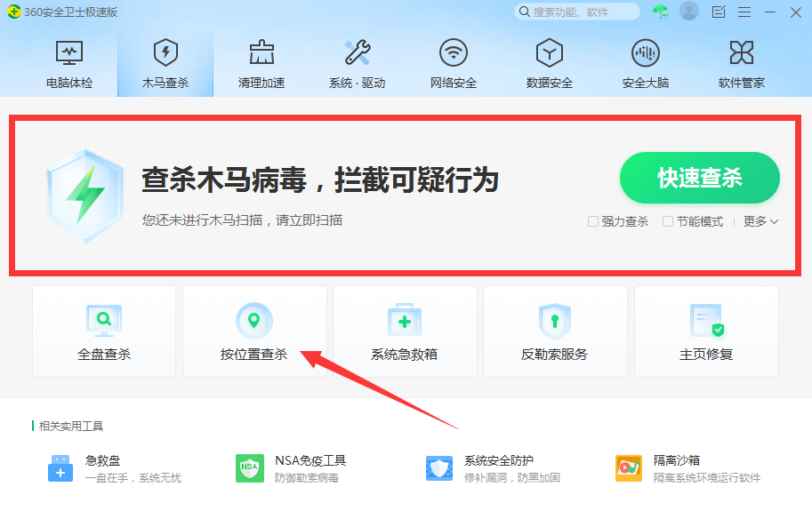The height and width of the screenshot is (511, 812).
Task: Click the 防御勒索病毒 description
Action: point(307,478)
